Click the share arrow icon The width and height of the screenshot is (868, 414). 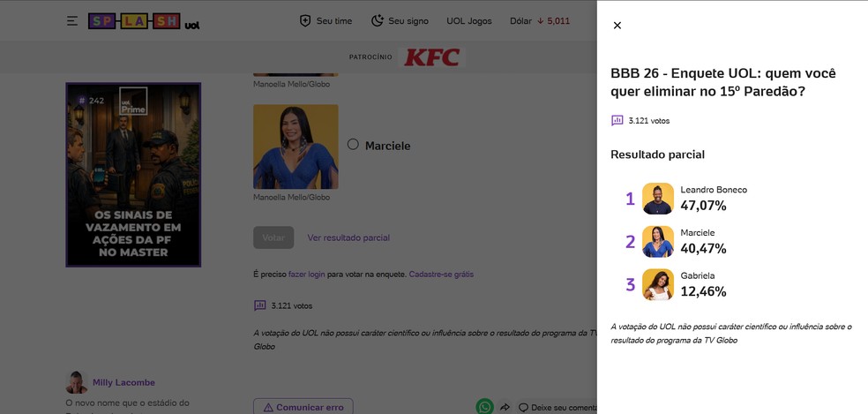(x=505, y=407)
